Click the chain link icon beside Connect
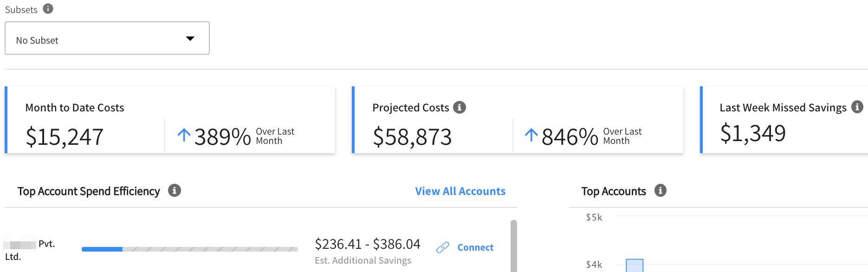 pos(444,247)
